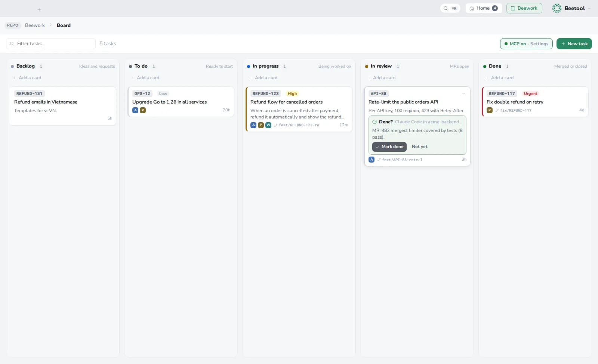Open the REFUND-131 card
This screenshot has width=598, height=364.
(62, 106)
